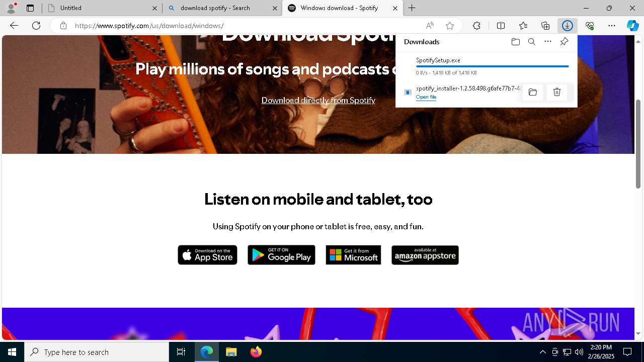Viewport: 644px width, 362px height.
Task: Open Task View on taskbar
Action: point(181,352)
